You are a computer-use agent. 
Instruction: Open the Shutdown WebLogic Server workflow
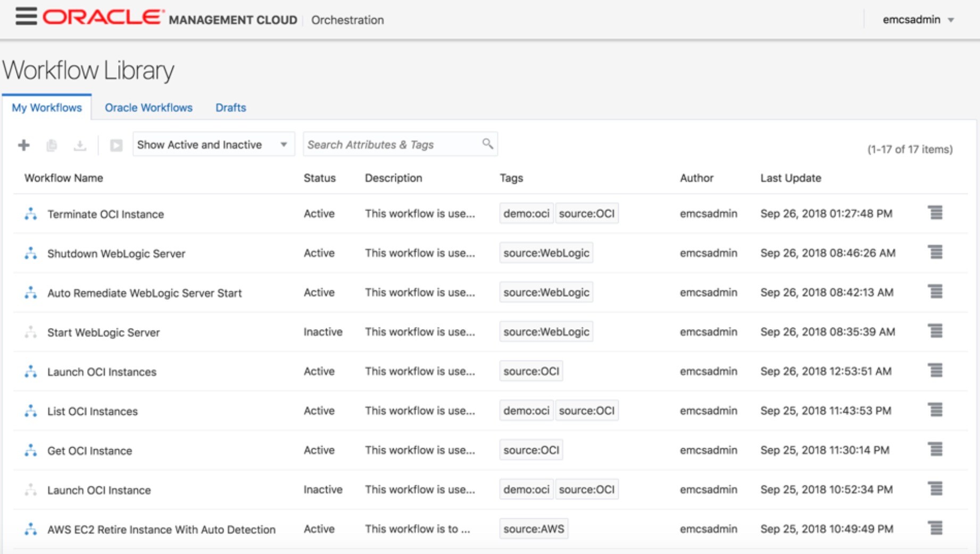tap(116, 254)
